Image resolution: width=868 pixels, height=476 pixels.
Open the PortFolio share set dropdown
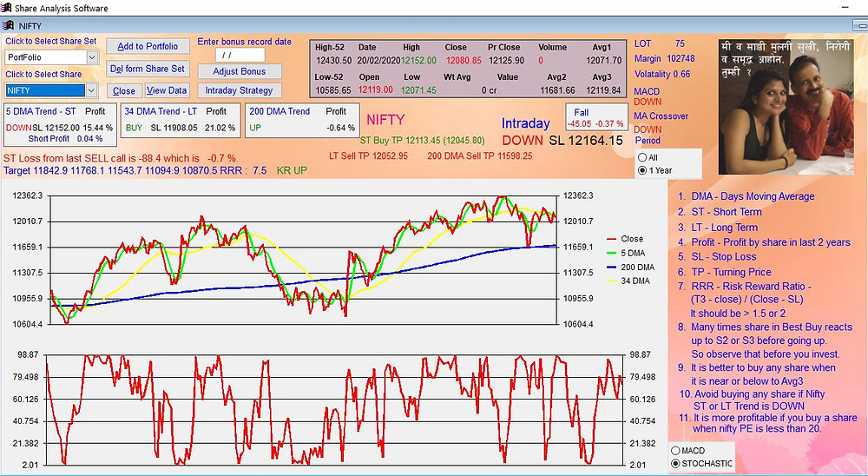click(x=92, y=57)
